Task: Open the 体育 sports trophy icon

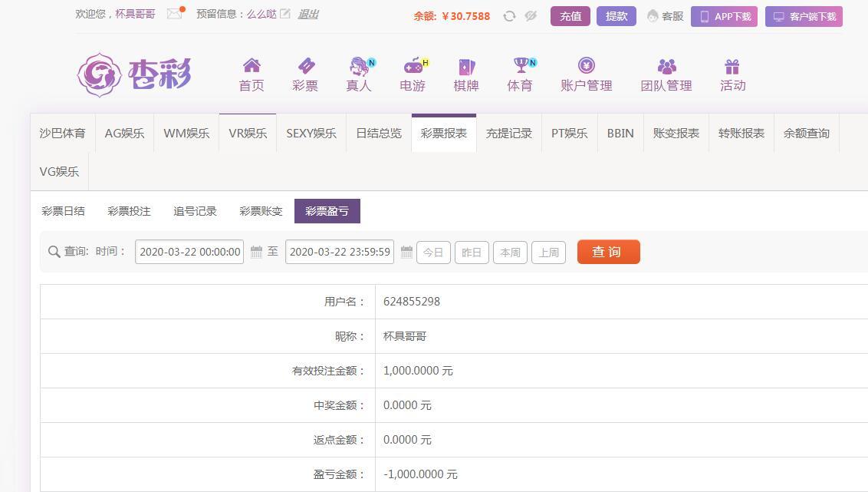Action: coord(521,66)
